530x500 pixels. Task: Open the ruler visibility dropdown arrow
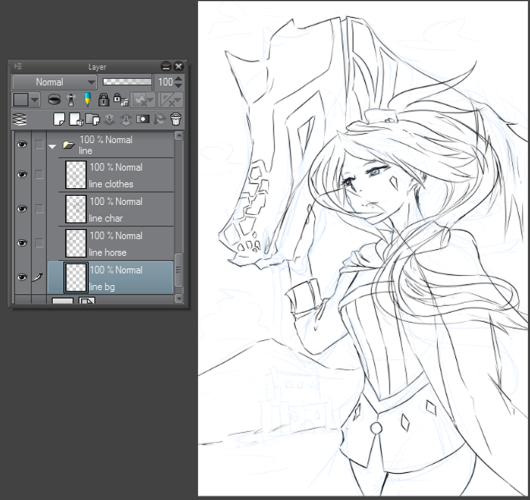[x=178, y=100]
